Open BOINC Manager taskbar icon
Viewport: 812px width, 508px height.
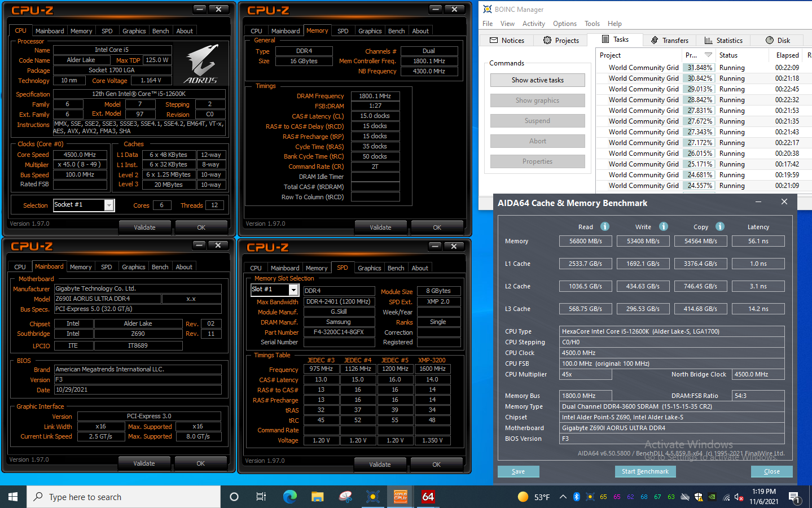(x=372, y=497)
